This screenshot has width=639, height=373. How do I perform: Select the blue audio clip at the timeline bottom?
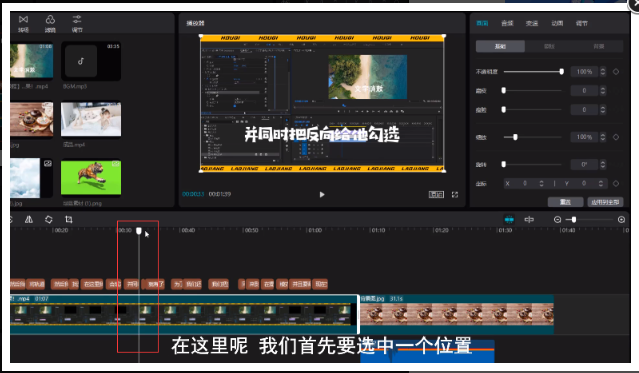427,351
